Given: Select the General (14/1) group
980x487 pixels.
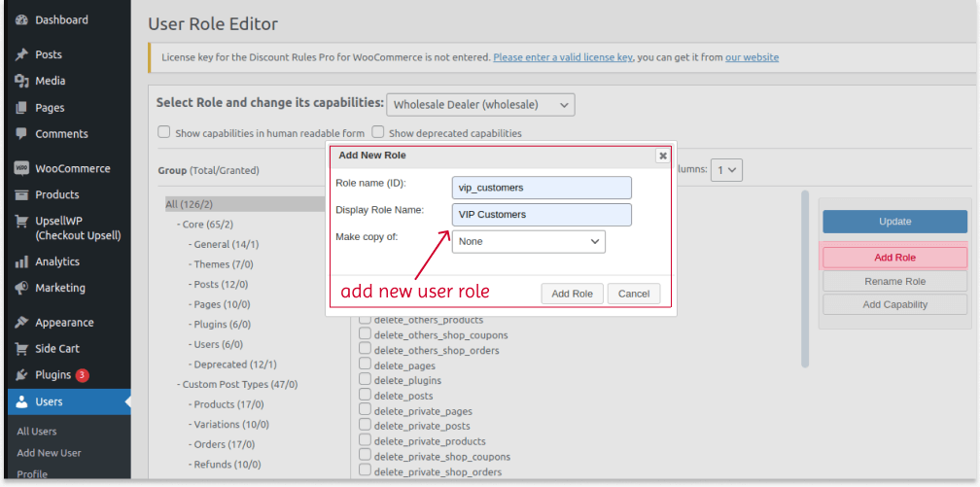Looking at the screenshot, I should coord(224,244).
